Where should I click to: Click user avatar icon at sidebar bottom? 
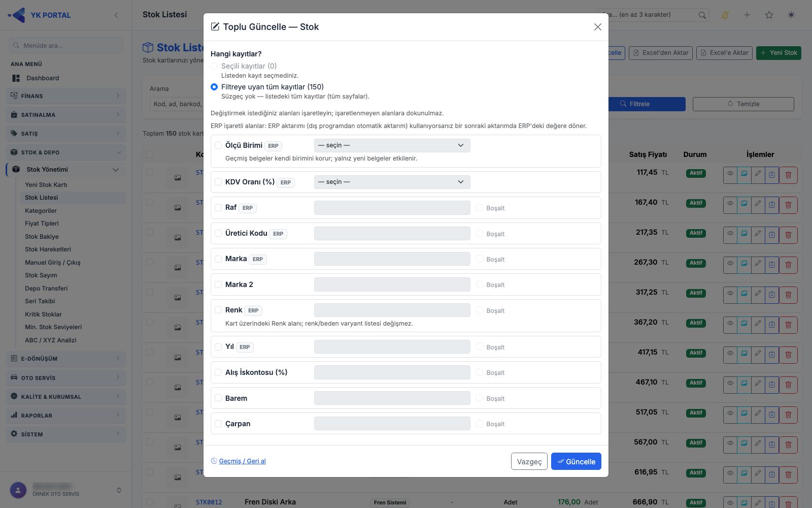pyautogui.click(x=18, y=490)
